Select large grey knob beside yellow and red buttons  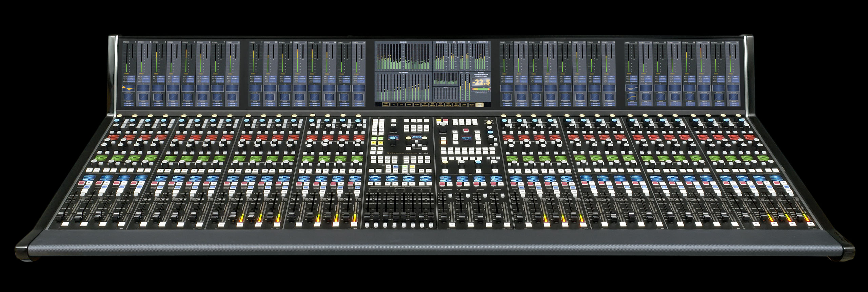pos(443,126)
